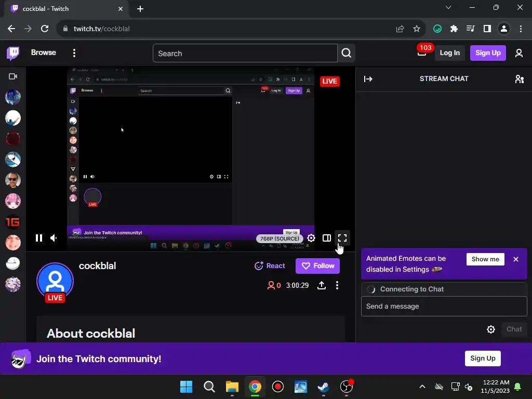This screenshot has height=399, width=532.
Task: Open the user account menu icon
Action: [x=519, y=53]
